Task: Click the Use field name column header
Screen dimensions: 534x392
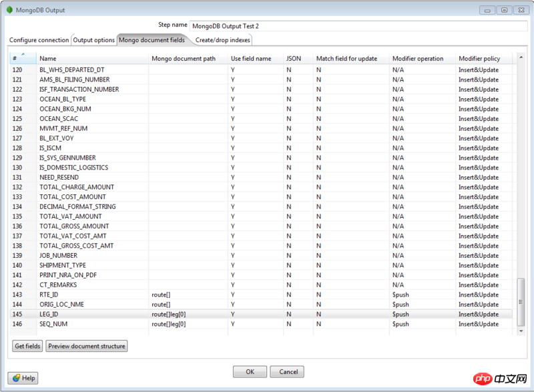Action: click(x=256, y=58)
